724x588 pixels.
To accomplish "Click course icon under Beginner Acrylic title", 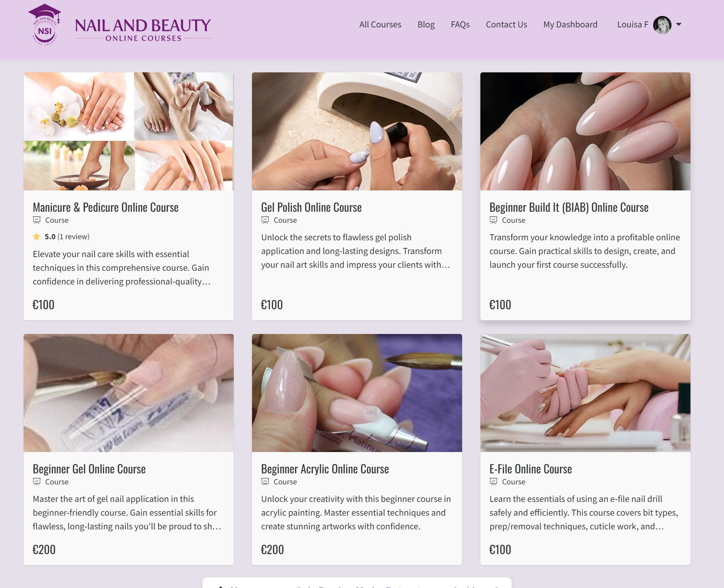I will coord(265,481).
